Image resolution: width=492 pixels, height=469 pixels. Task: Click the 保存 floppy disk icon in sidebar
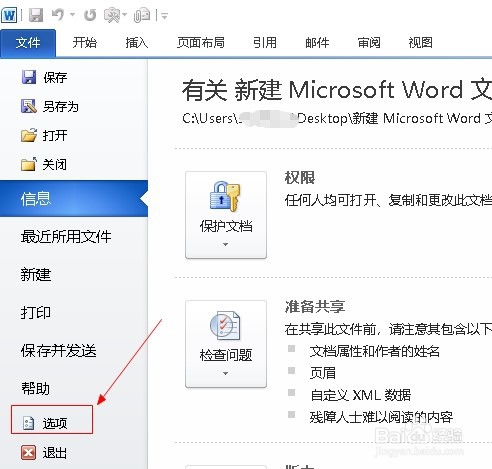[x=29, y=77]
